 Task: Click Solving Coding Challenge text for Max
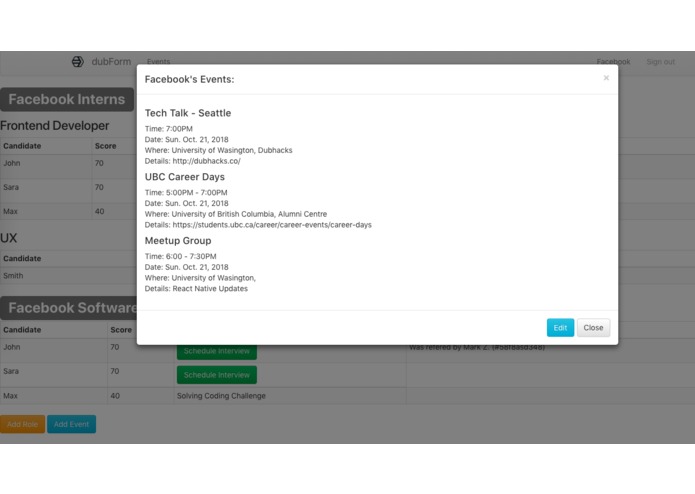[221, 396]
